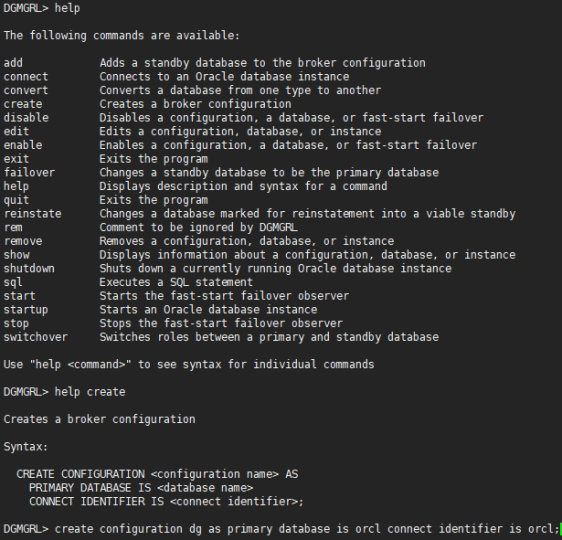Click the 'sql' command name
The height and width of the screenshot is (540, 562).
(13, 283)
